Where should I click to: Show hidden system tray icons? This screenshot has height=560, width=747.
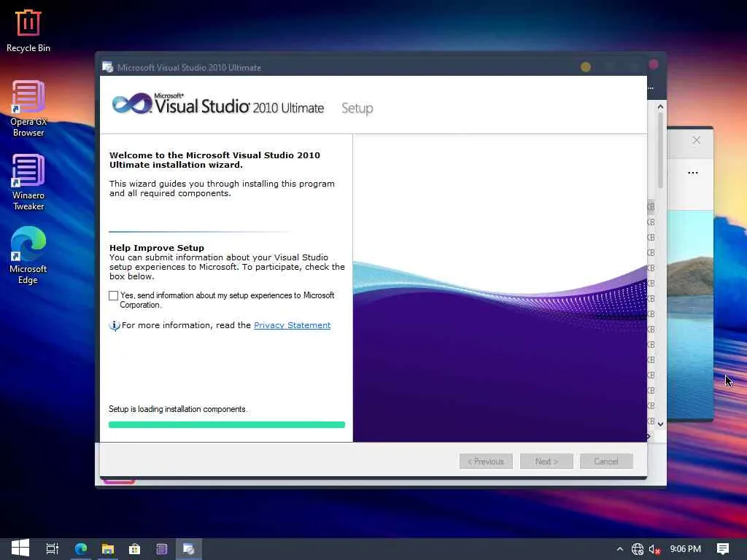pyautogui.click(x=620, y=549)
